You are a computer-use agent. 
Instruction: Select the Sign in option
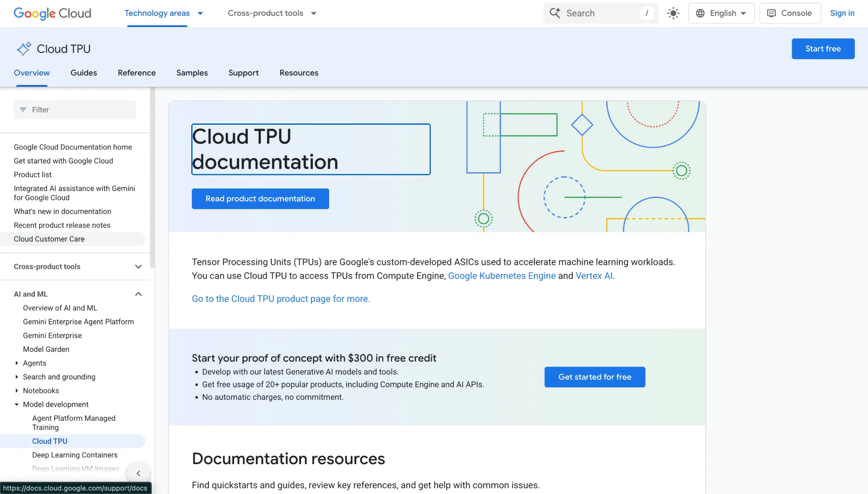coord(842,13)
